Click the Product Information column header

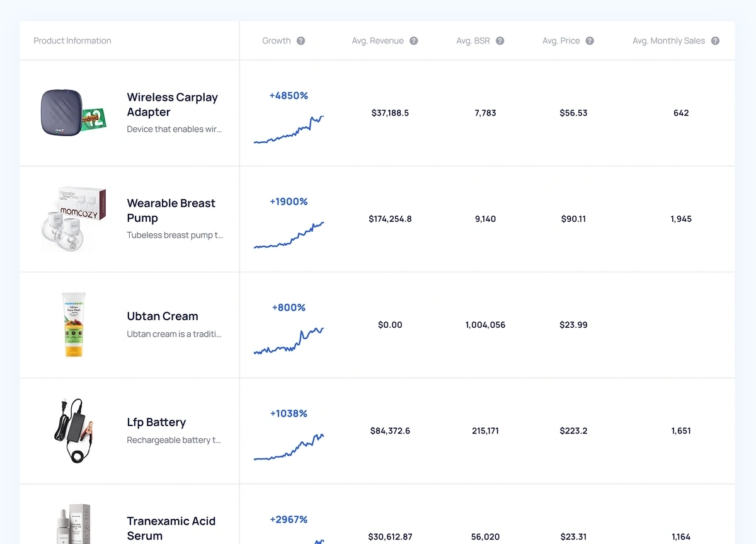click(72, 41)
